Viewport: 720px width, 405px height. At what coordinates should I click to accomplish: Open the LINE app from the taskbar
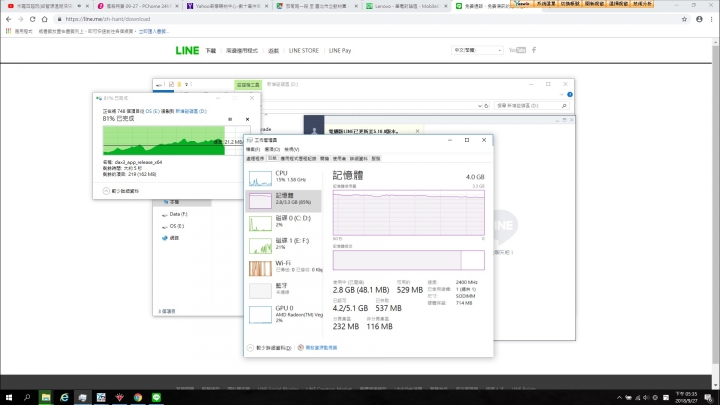[x=157, y=398]
